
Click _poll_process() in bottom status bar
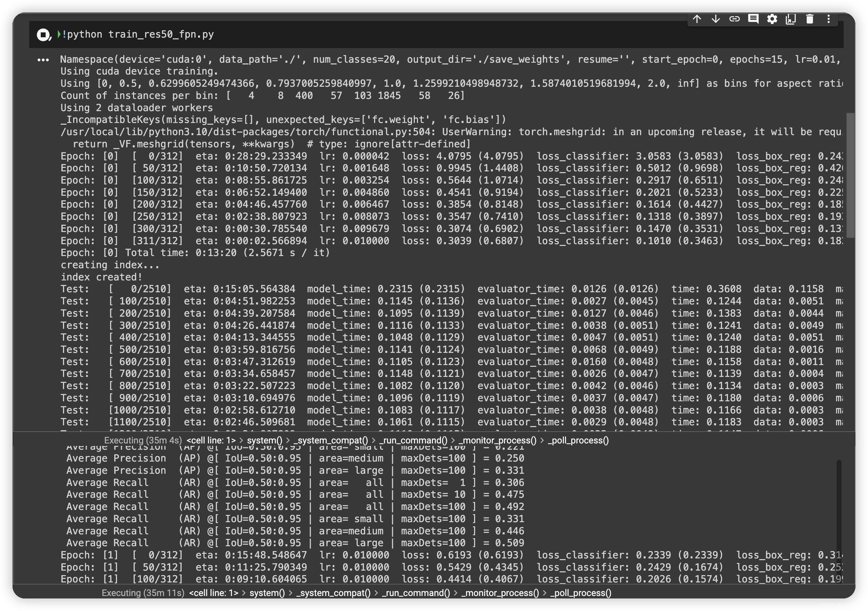[581, 593]
